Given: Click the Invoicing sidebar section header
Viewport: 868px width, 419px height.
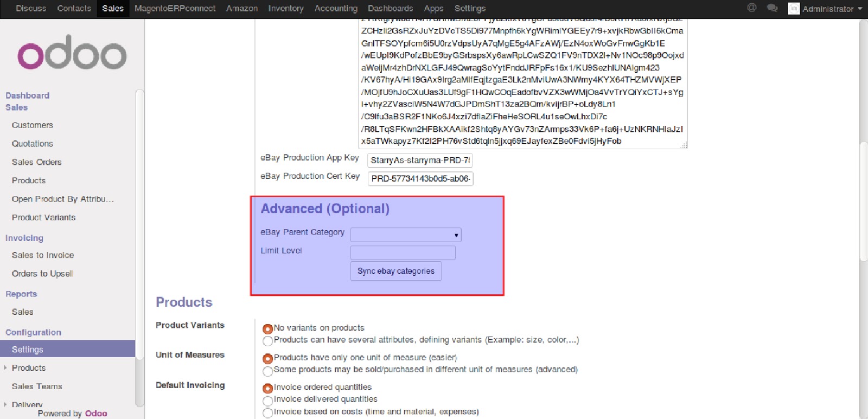Looking at the screenshot, I should (x=24, y=238).
